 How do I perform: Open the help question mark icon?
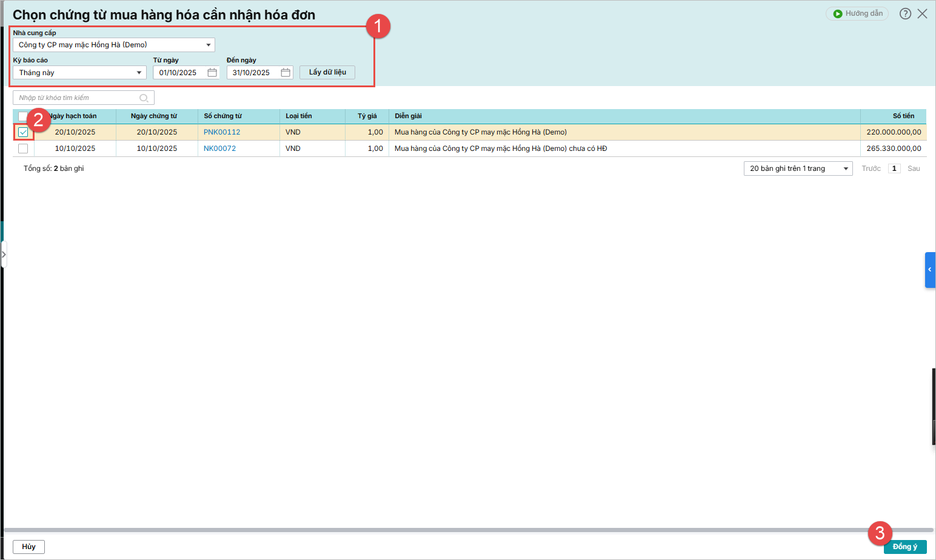(905, 13)
